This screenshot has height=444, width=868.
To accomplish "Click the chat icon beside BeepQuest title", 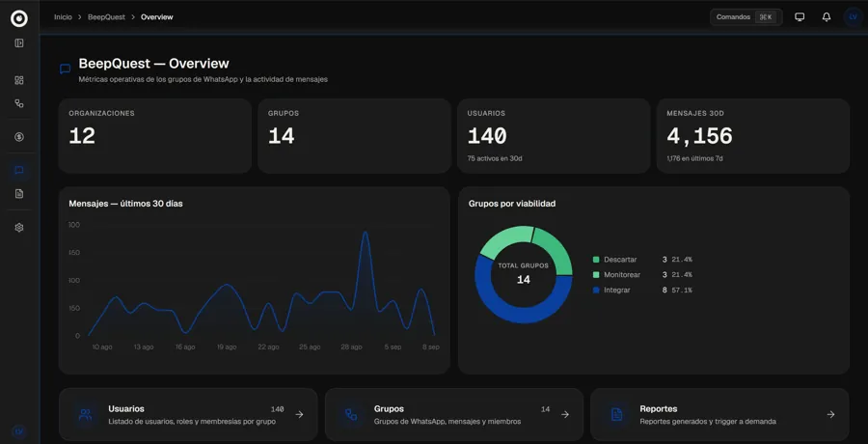I will coord(65,69).
